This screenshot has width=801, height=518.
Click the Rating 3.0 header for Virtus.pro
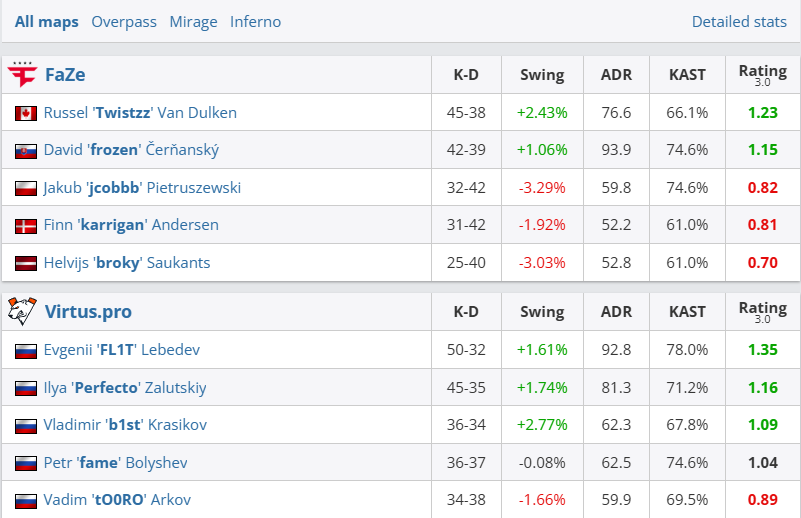pos(762,311)
